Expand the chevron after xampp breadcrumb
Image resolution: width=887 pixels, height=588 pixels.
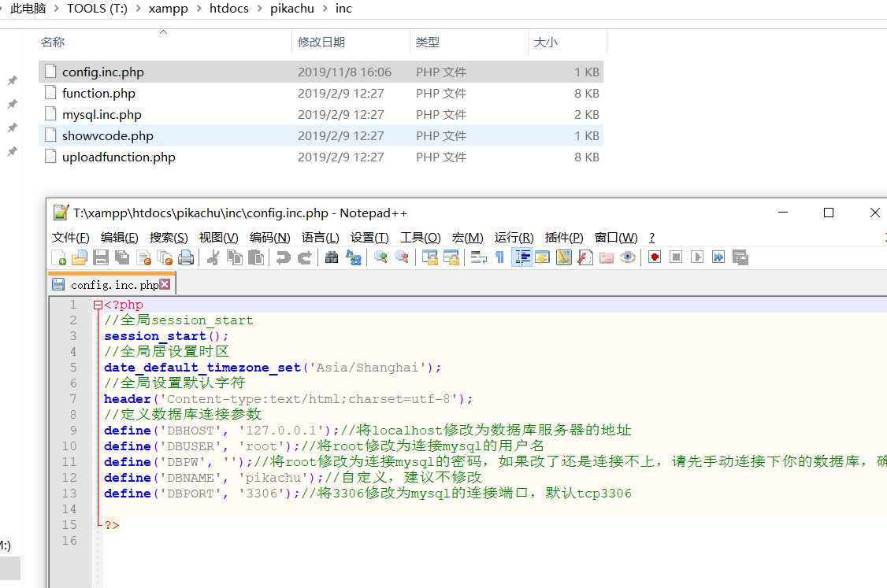(x=199, y=9)
